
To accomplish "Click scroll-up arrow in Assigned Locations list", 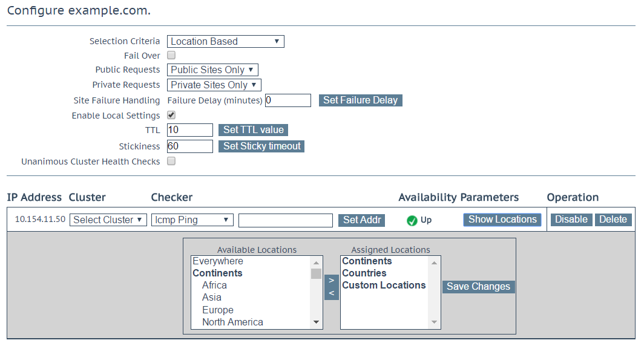I will (x=434, y=263).
